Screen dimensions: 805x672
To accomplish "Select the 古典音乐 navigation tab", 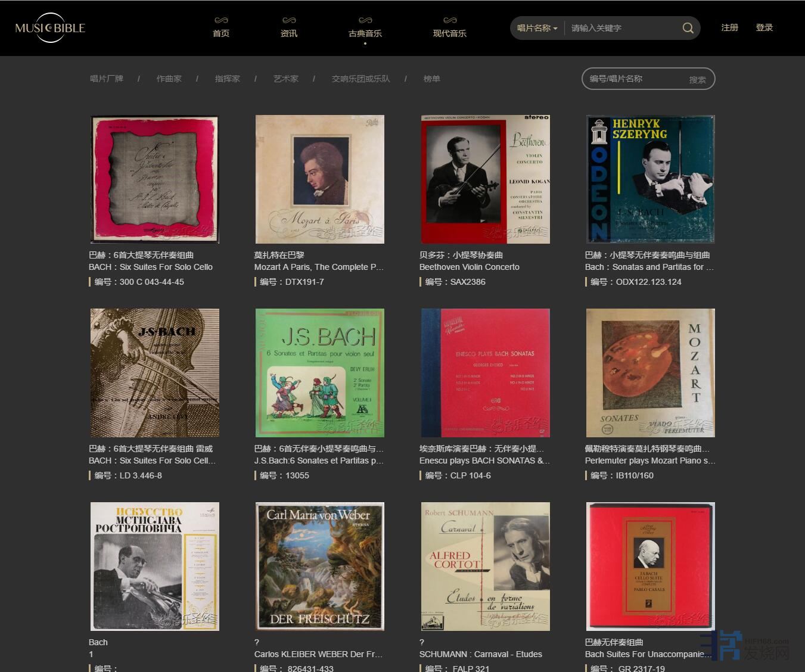I will point(365,28).
